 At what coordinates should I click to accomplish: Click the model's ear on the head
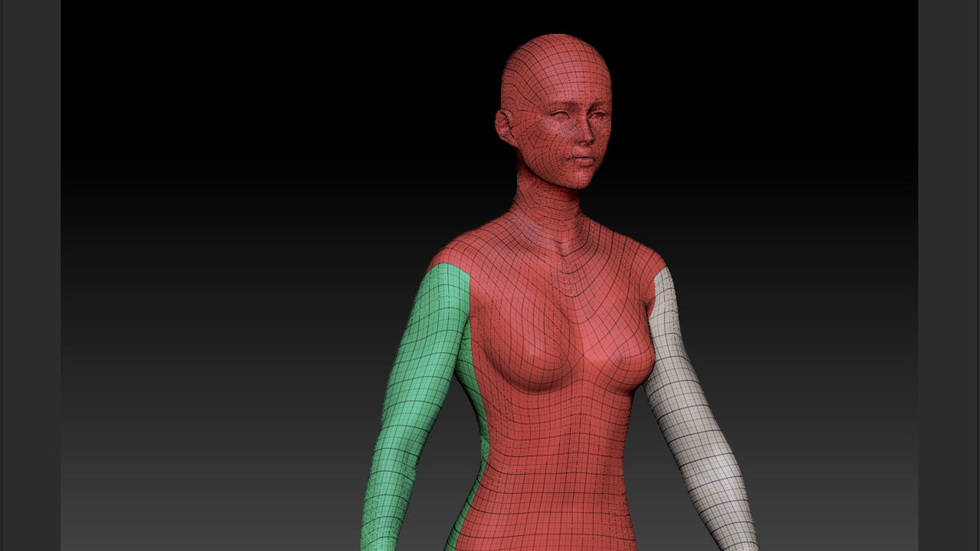[504, 127]
